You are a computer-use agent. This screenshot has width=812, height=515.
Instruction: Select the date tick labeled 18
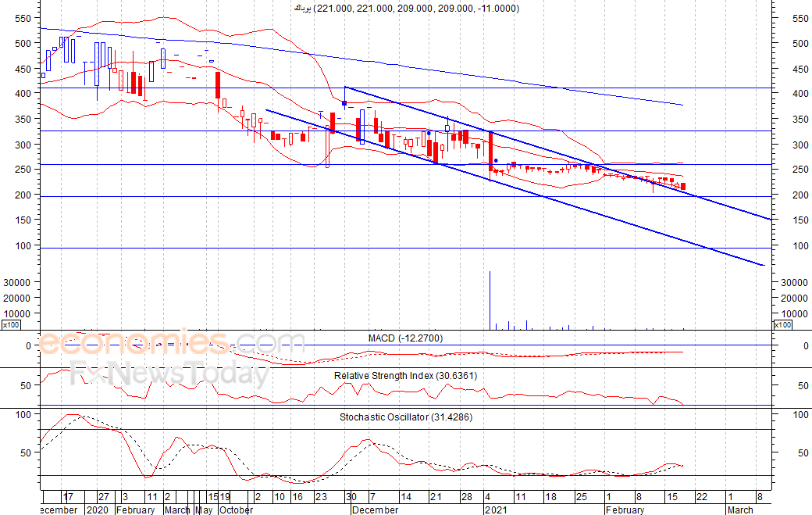[x=551, y=497]
